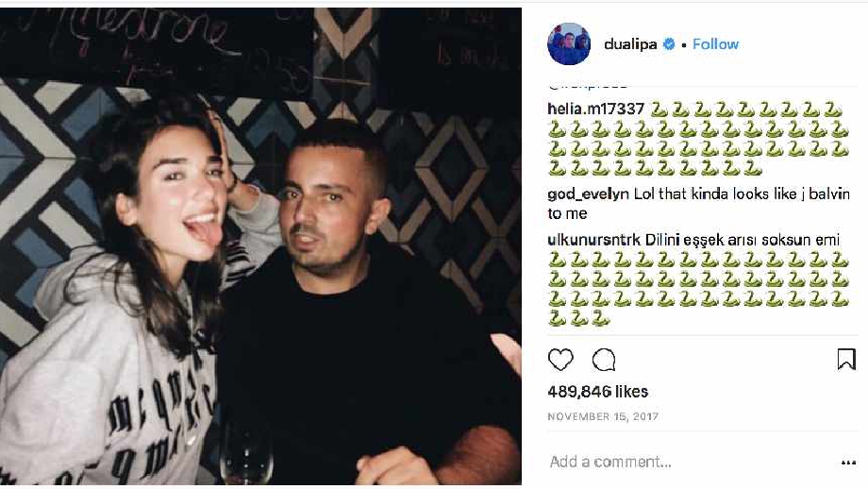This screenshot has height=489, width=868.
Task: Like the post with heart icon
Action: [560, 360]
